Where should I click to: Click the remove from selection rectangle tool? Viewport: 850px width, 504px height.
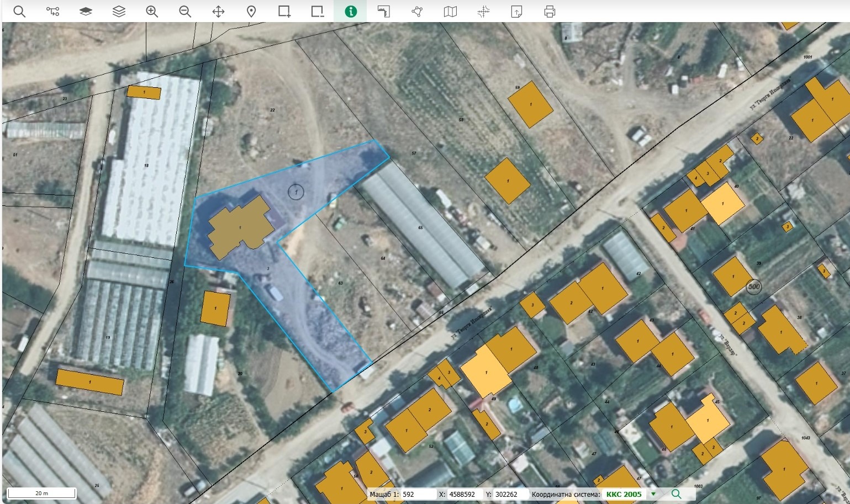[318, 12]
